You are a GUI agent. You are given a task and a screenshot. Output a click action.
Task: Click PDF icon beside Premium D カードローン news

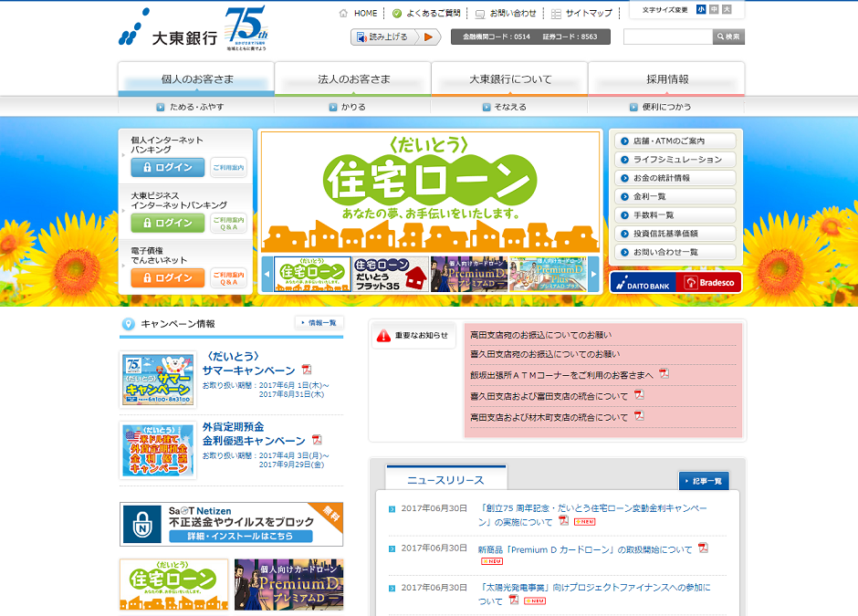click(x=703, y=548)
